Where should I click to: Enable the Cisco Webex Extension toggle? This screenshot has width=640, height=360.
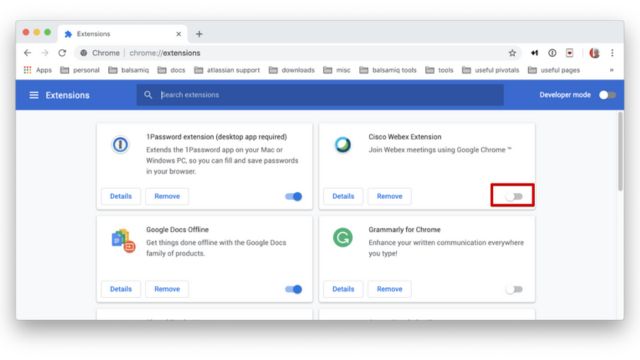tap(514, 196)
